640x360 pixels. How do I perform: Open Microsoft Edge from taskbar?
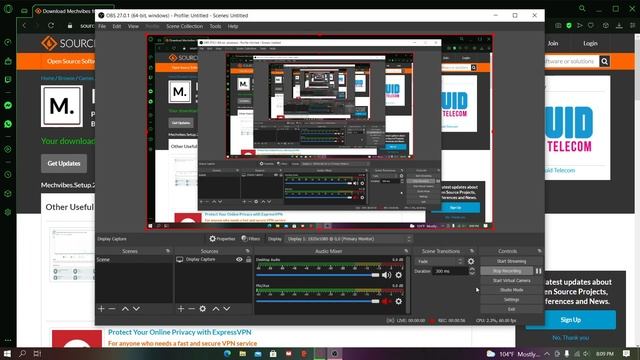click(227, 353)
